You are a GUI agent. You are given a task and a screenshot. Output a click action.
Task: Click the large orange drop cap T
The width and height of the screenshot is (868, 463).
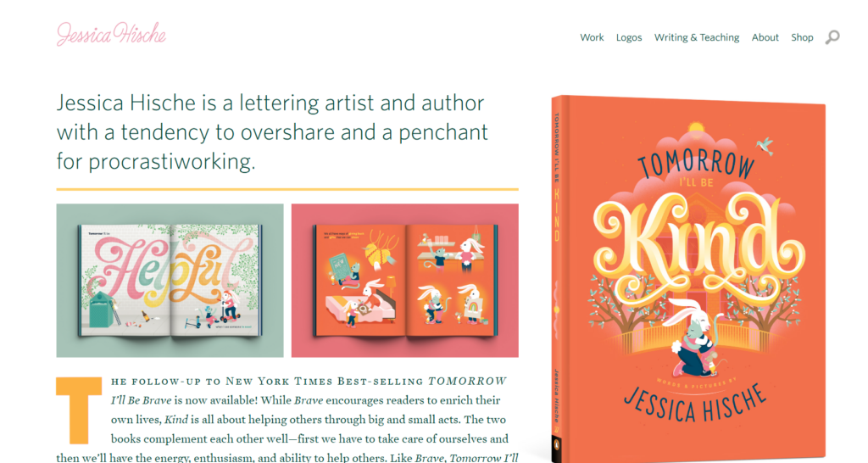click(x=79, y=410)
